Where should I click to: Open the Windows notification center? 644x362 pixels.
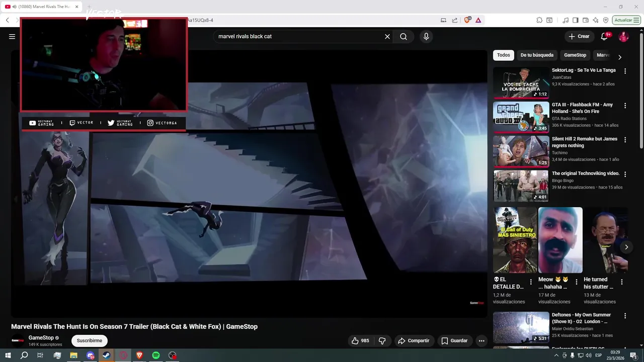click(x=633, y=355)
